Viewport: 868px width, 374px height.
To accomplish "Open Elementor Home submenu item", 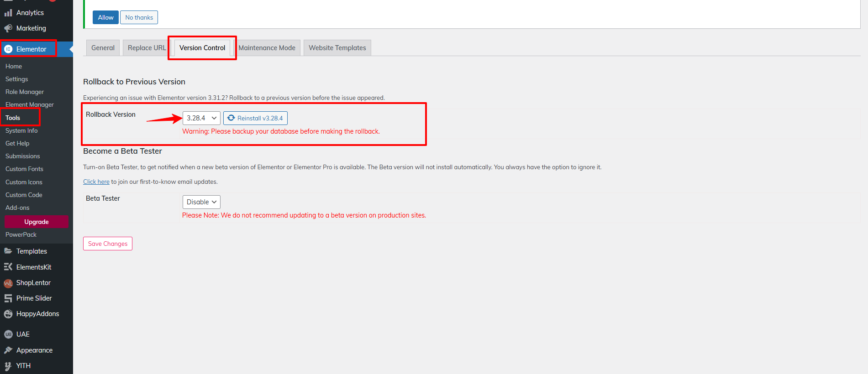I will 14,66.
